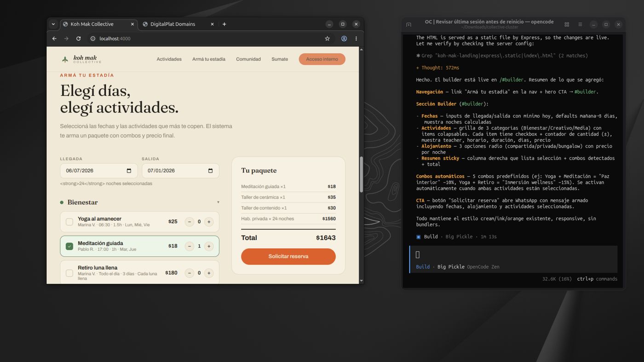
Task: Open the Comunidad nav link
Action: click(248, 59)
